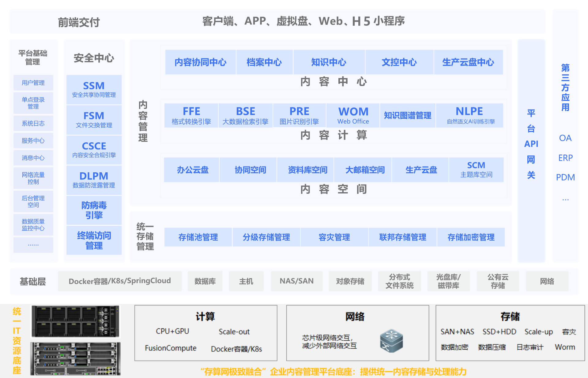Select the DLPM data leak prevention box
Screen dimensions: 588x378
coord(94,180)
